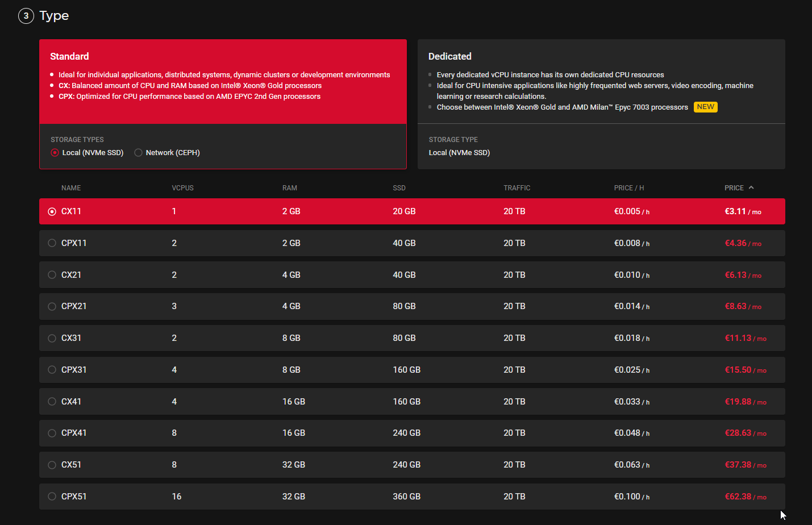Image resolution: width=812 pixels, height=525 pixels.
Task: Click the CX51 32 GB RAM cell
Action: pos(294,465)
